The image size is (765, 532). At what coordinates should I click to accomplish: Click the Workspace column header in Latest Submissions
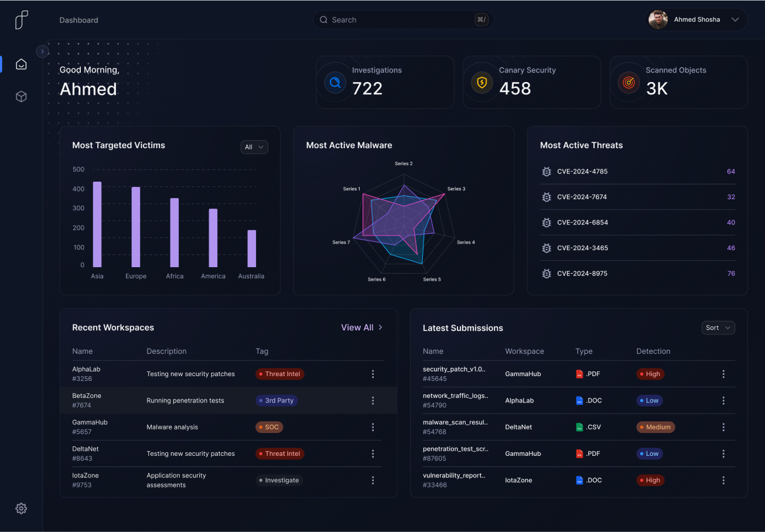coord(525,352)
